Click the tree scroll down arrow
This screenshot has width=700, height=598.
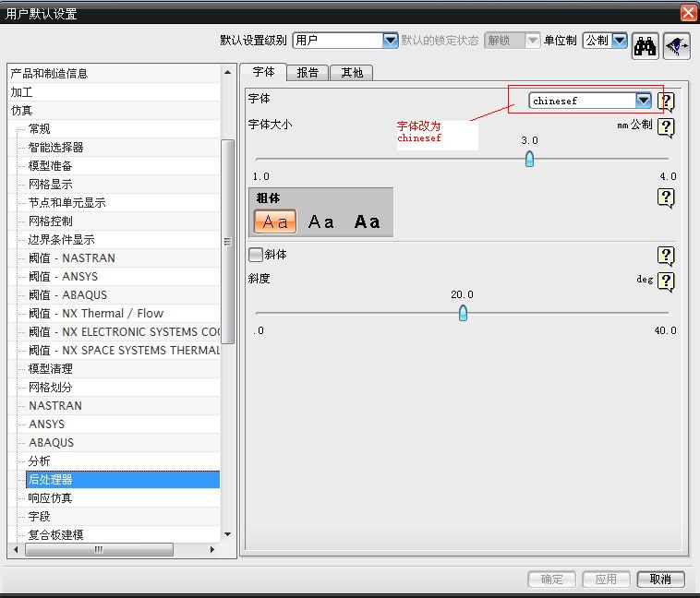[x=228, y=534]
